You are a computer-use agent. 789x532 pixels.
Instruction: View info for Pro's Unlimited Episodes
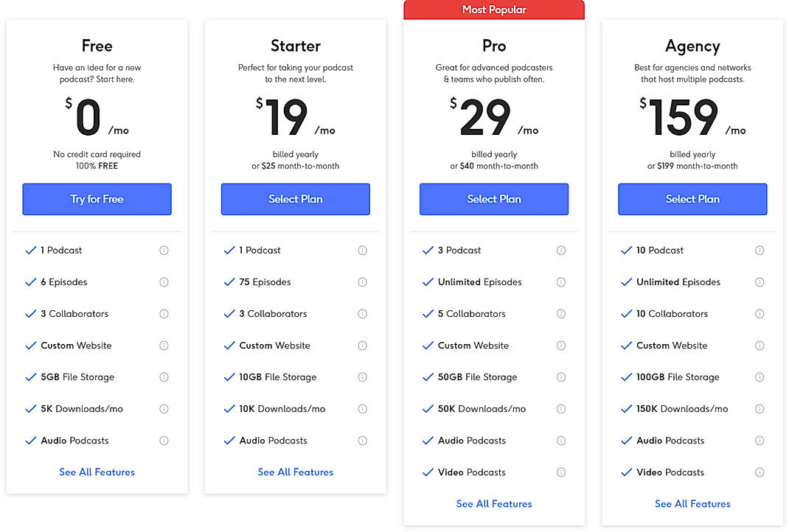(561, 281)
